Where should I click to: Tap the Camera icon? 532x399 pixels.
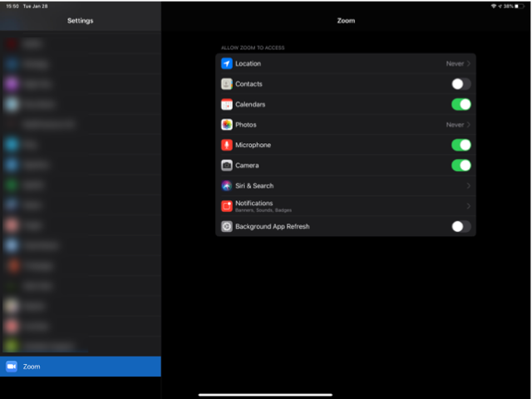(x=226, y=165)
